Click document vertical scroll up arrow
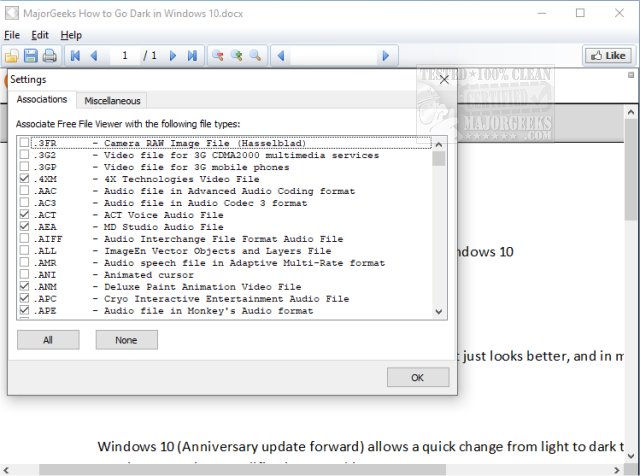This screenshot has height=476, width=640. click(x=631, y=112)
